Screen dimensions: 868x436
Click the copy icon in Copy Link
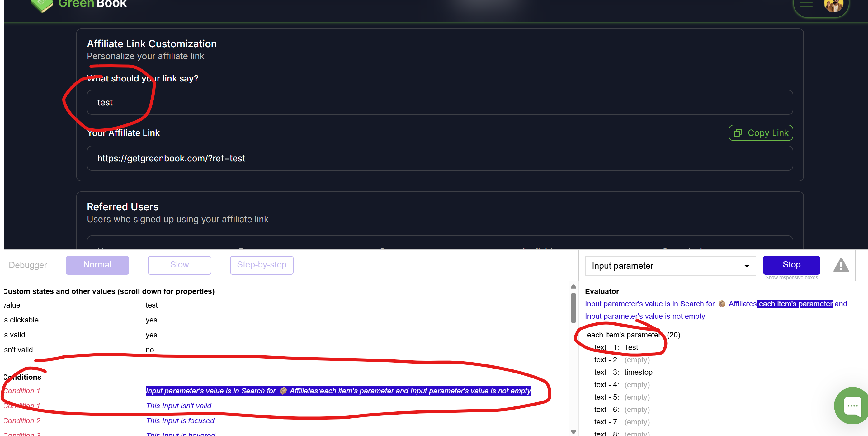click(738, 133)
